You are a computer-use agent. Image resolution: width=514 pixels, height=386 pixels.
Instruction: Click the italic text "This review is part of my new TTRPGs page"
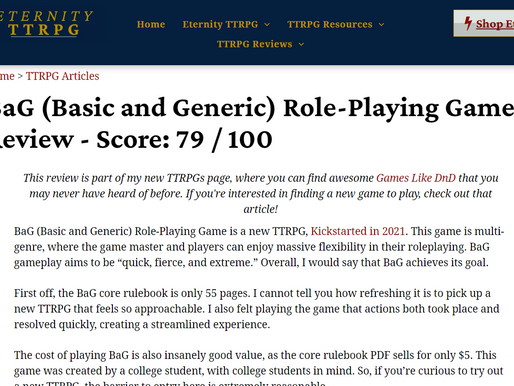click(x=127, y=178)
